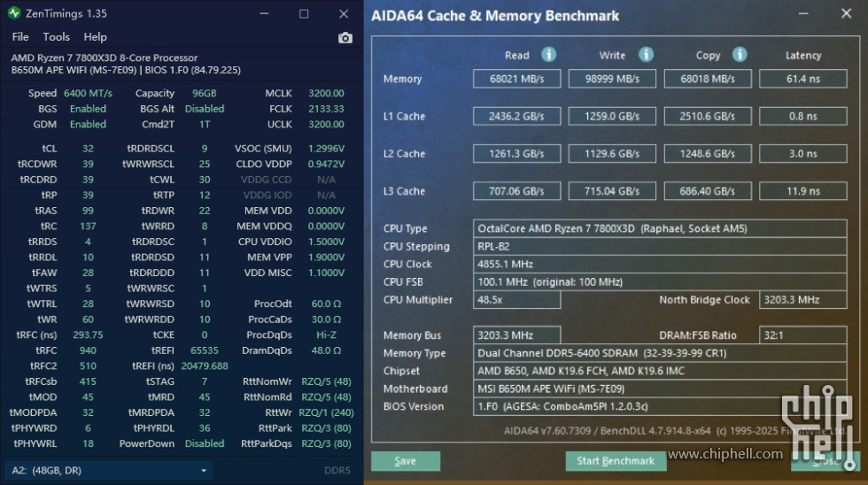
Task: Click the Read info icon in AIDA64
Action: point(548,54)
